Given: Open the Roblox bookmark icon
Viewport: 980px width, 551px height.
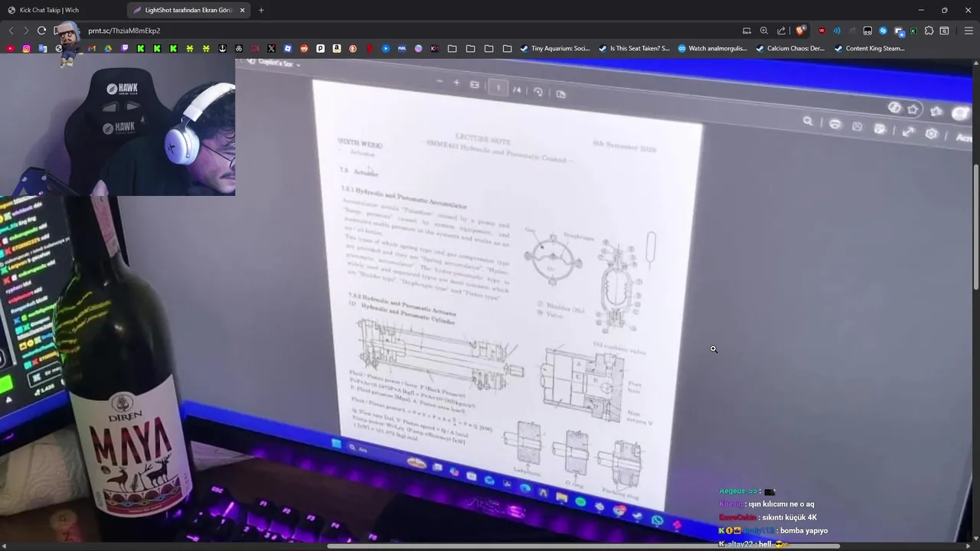Looking at the screenshot, I should [x=287, y=48].
